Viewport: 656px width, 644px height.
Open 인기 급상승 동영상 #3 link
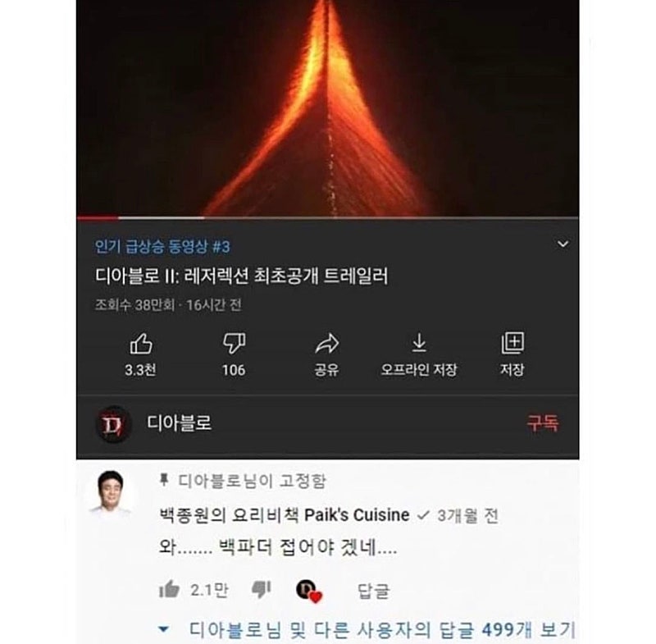pos(162,246)
